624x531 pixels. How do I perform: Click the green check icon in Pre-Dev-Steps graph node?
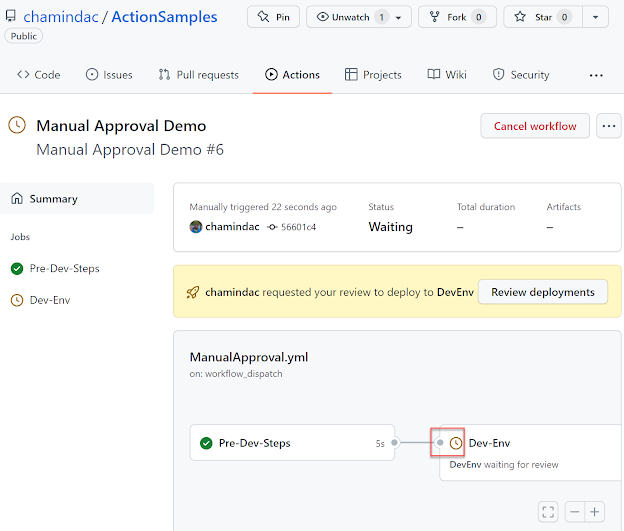pyautogui.click(x=206, y=443)
